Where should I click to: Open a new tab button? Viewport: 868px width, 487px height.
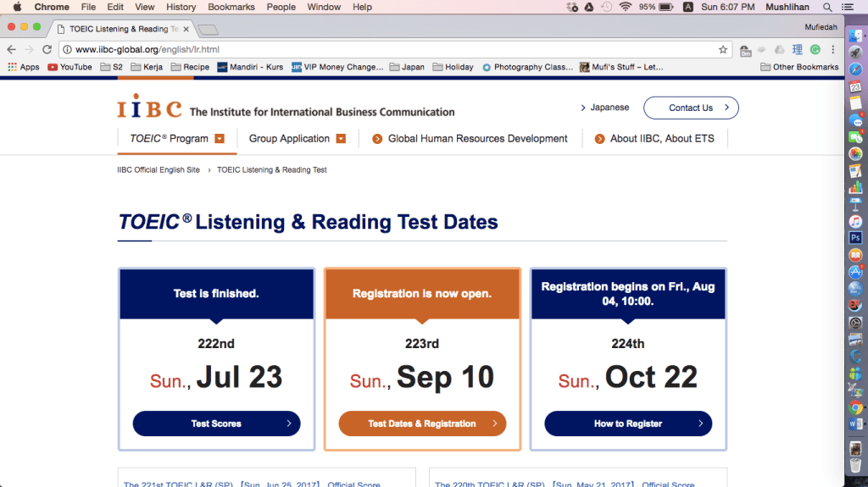coord(208,30)
